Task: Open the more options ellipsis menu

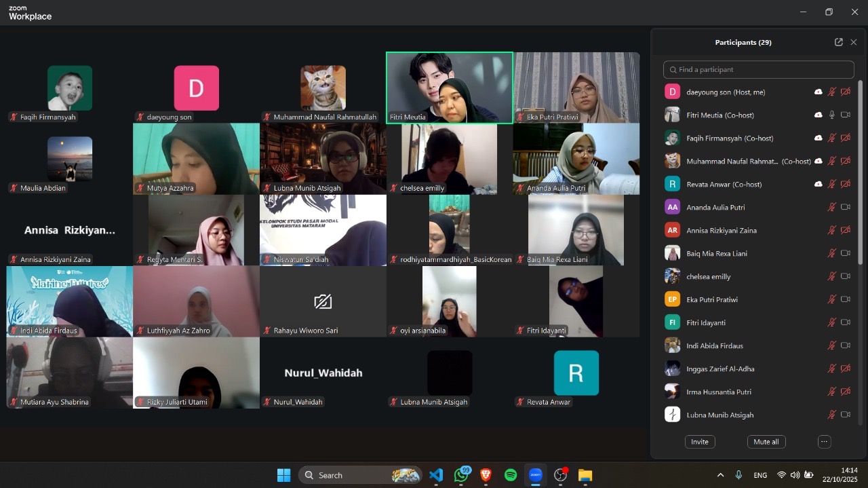Action: point(824,442)
